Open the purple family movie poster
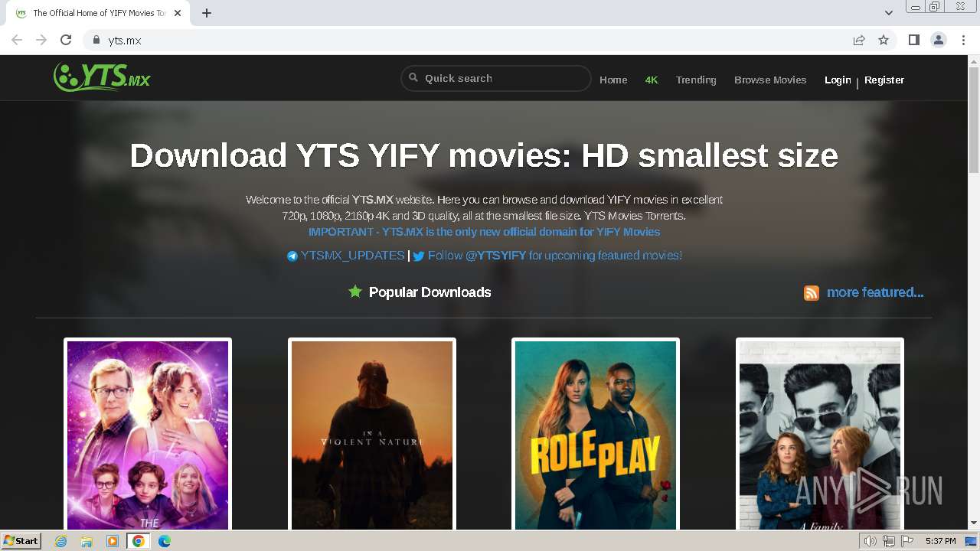The height and width of the screenshot is (551, 980). [148, 435]
